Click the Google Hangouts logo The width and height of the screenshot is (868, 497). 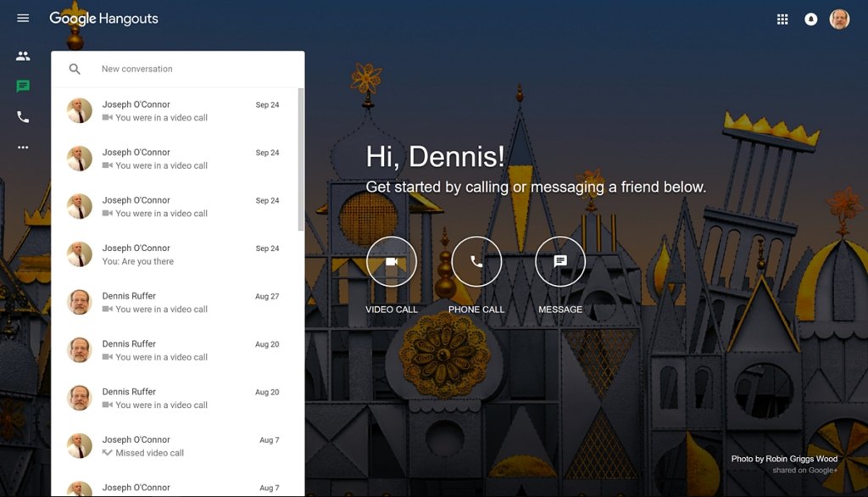tap(103, 19)
